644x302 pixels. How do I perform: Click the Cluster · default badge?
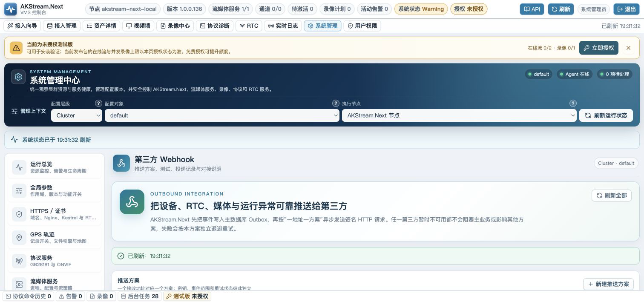[616, 163]
